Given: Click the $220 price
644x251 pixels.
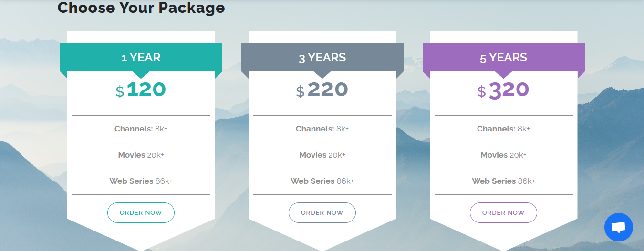Looking at the screenshot, I should coord(322,90).
